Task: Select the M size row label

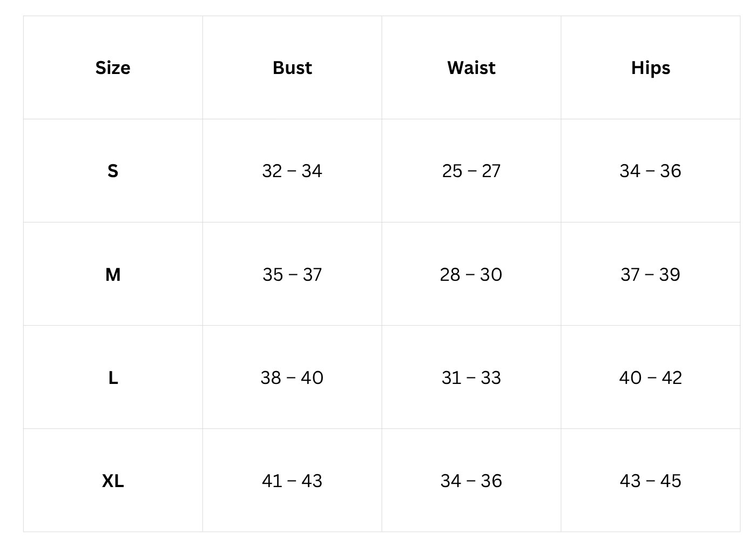Action: coord(113,274)
